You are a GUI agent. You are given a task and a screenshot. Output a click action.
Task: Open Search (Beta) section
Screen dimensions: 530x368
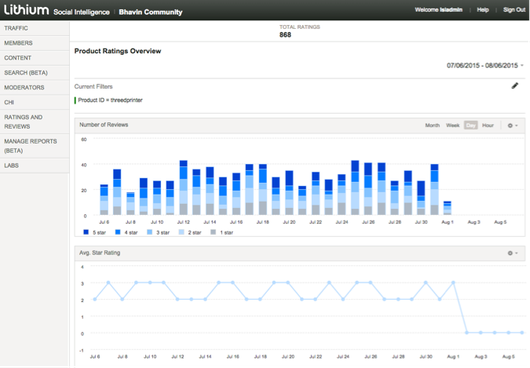coord(34,73)
